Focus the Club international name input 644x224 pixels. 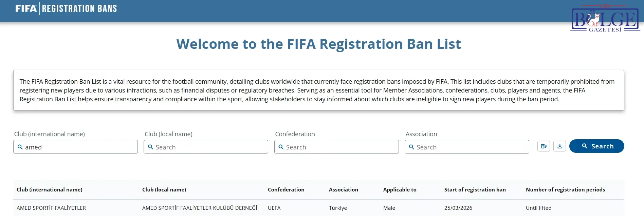pos(75,147)
